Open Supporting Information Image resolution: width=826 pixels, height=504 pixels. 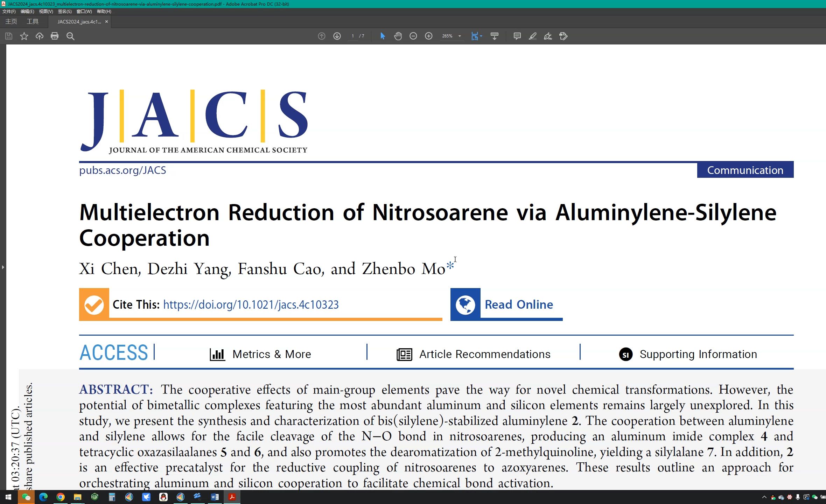pos(698,354)
